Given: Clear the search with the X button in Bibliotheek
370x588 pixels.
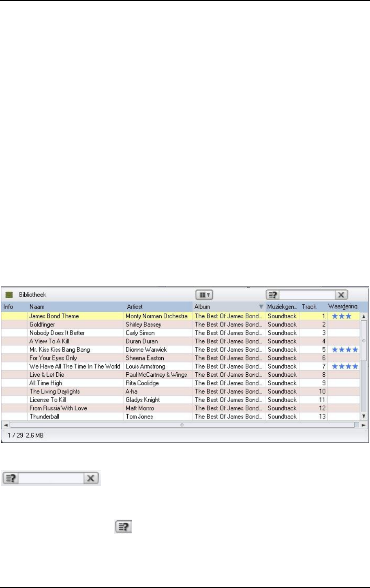Looking at the screenshot, I should point(341,295).
